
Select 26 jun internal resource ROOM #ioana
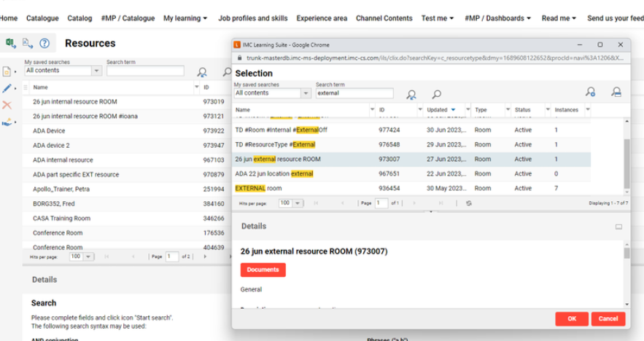click(x=128, y=116)
